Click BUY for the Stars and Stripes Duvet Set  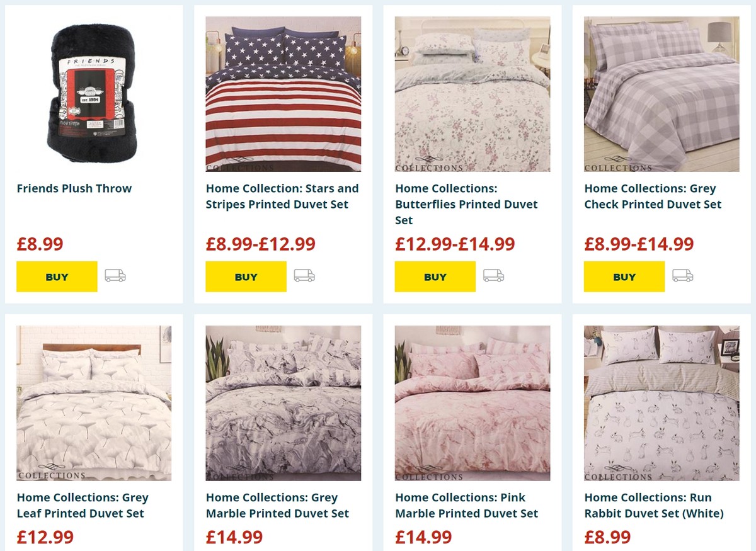tap(246, 276)
